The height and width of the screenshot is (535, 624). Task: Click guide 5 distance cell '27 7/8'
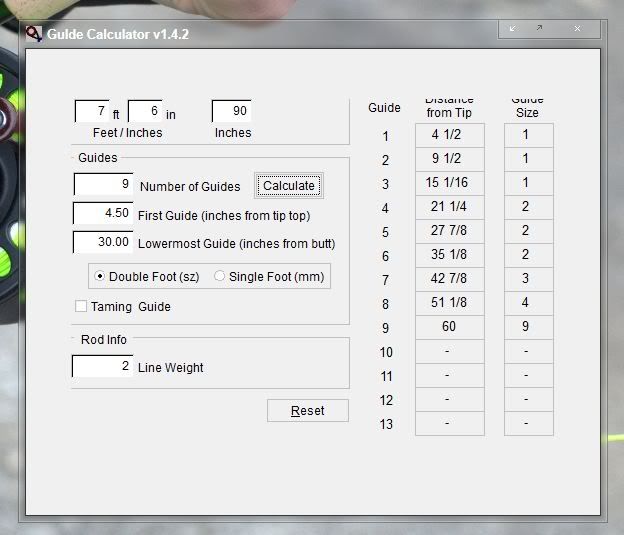tap(450, 231)
